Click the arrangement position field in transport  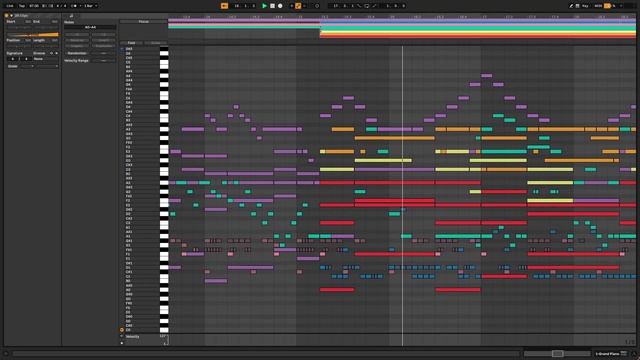point(244,6)
